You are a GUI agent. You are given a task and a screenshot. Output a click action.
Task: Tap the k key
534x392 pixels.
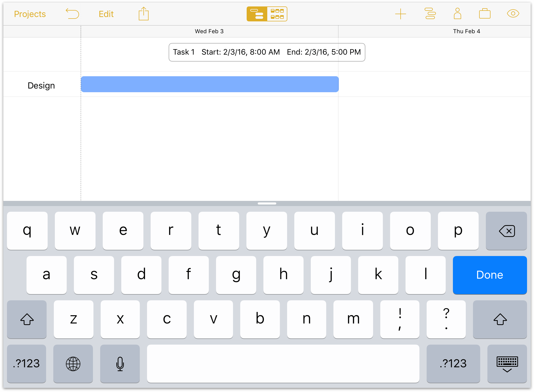(378, 275)
